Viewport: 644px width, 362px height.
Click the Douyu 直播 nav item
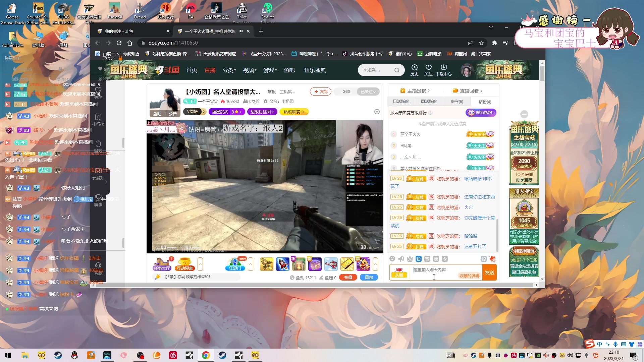click(210, 70)
